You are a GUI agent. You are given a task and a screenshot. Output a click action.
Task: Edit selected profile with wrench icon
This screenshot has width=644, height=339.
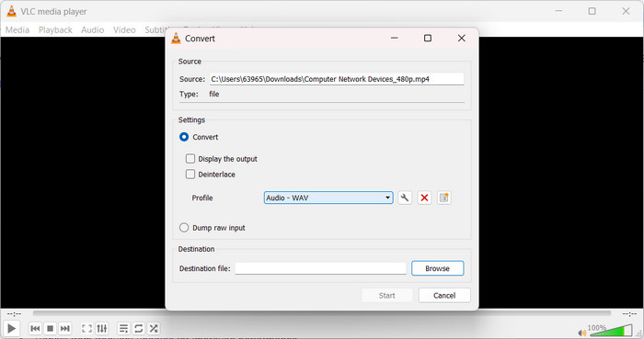(x=405, y=198)
